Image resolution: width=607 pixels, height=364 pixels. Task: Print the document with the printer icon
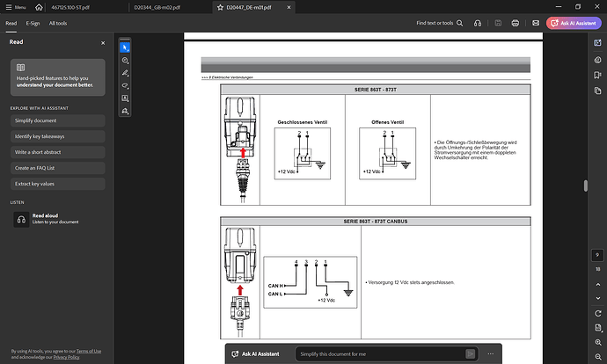pyautogui.click(x=516, y=23)
